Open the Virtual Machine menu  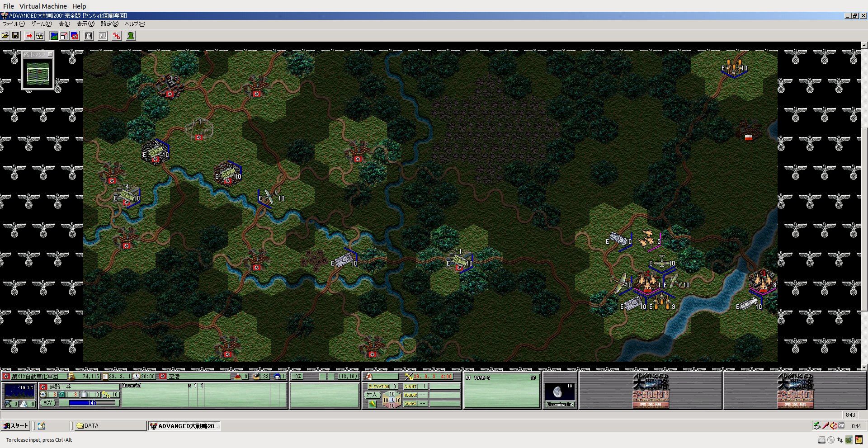pyautogui.click(x=43, y=6)
